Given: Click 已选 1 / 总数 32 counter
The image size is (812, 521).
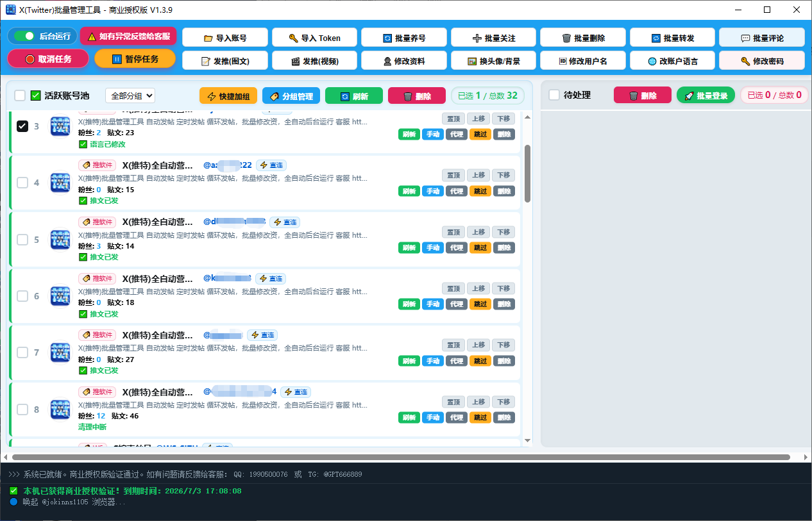Looking at the screenshot, I should click(x=487, y=95).
